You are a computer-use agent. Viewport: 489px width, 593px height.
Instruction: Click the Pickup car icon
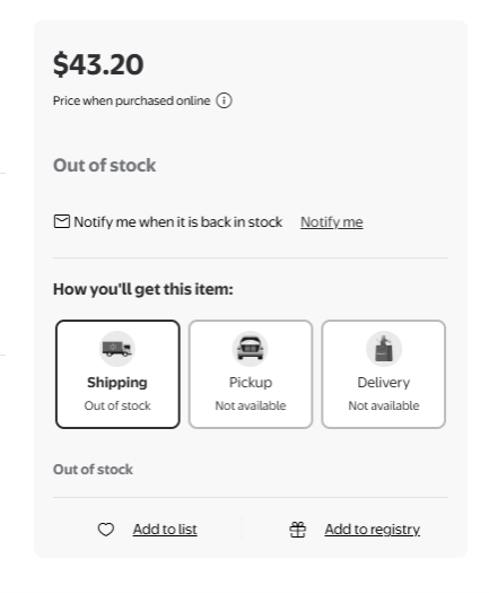point(250,349)
